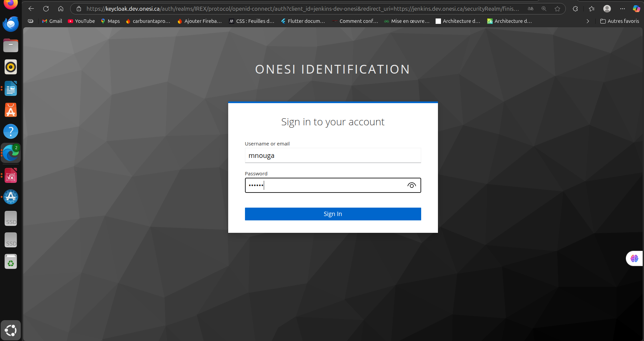Open the Gmail bookmark
Screen dimensions: 644x341
[52, 21]
